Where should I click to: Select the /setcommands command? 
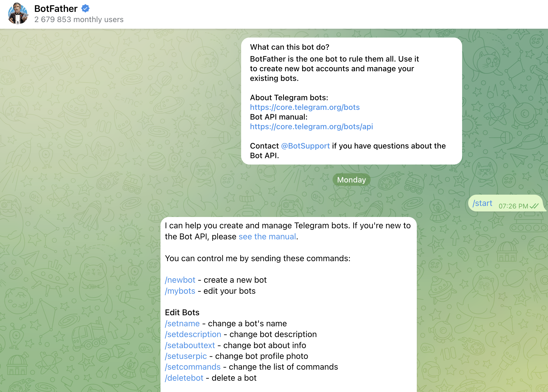tap(193, 367)
